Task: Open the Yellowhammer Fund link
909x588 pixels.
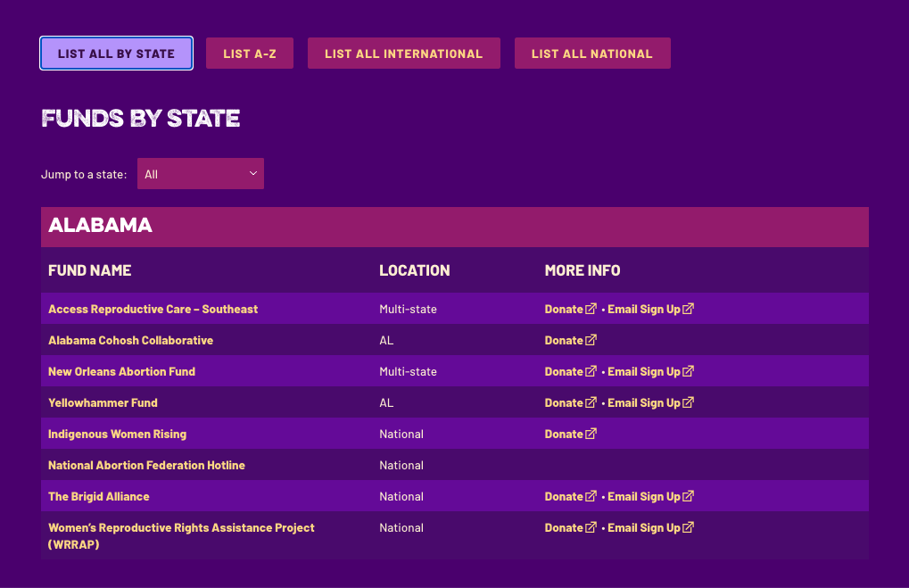Action: (x=103, y=403)
